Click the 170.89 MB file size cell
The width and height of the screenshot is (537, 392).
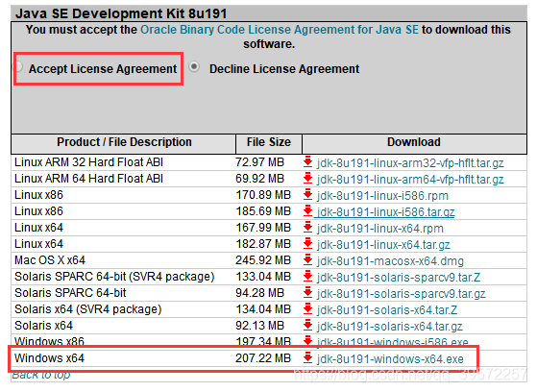tap(263, 195)
